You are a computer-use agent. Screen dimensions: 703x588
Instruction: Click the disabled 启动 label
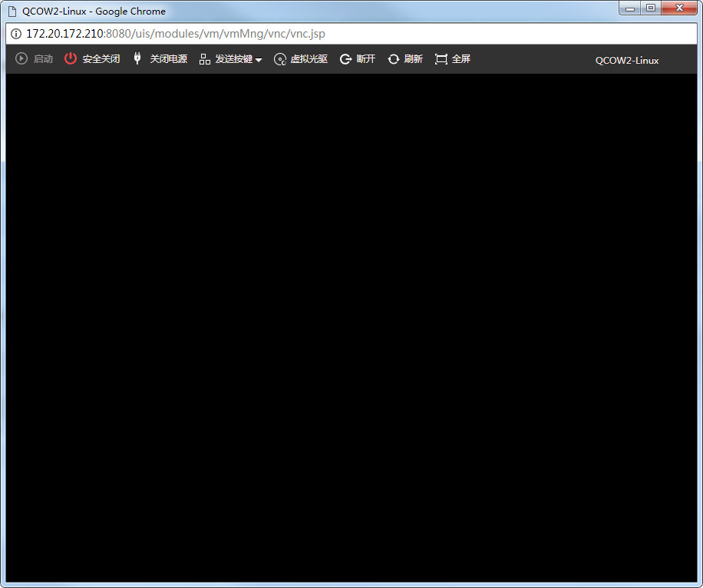point(44,59)
